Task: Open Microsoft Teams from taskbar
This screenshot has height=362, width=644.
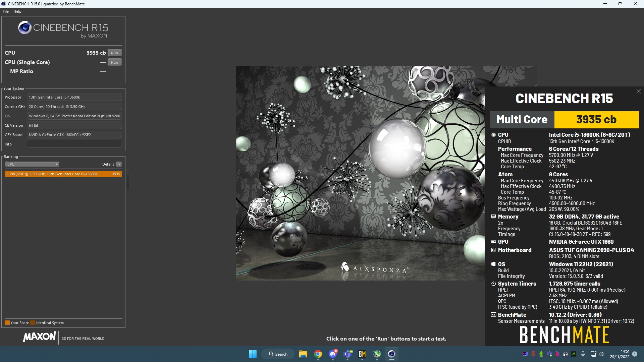Action: pos(348,354)
